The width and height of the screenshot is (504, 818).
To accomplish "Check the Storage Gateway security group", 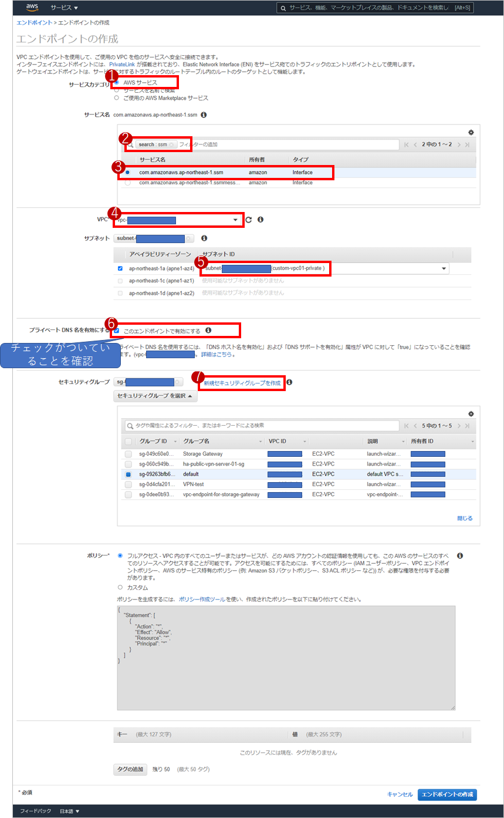I will 128,454.
